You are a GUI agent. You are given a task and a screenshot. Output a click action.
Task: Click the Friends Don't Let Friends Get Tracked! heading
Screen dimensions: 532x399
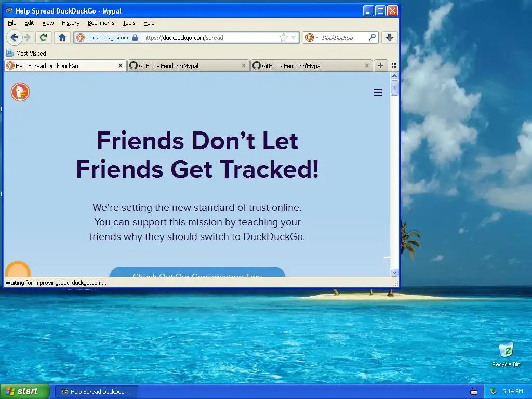[x=197, y=155]
